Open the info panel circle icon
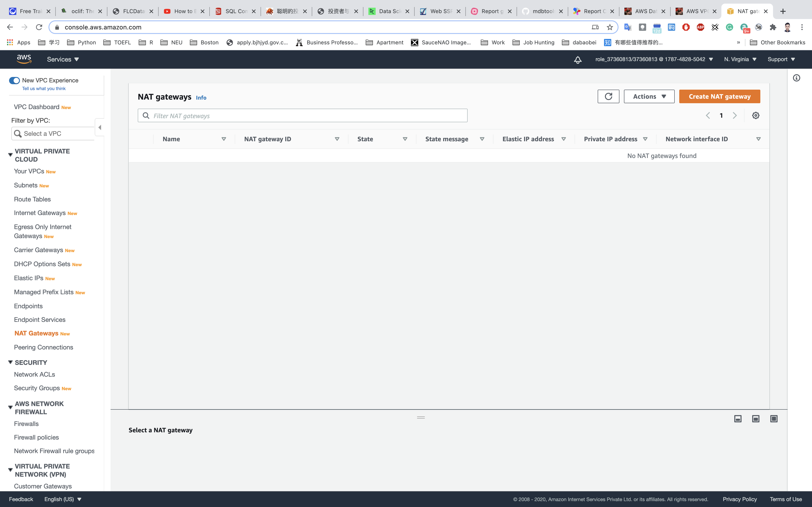812x507 pixels. 796,78
